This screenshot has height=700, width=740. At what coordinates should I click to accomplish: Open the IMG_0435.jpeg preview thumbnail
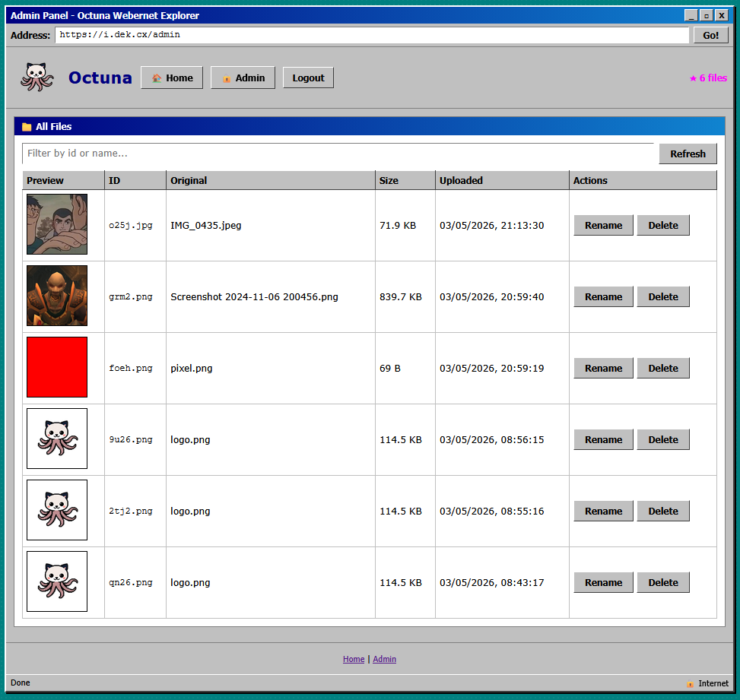[x=57, y=224]
